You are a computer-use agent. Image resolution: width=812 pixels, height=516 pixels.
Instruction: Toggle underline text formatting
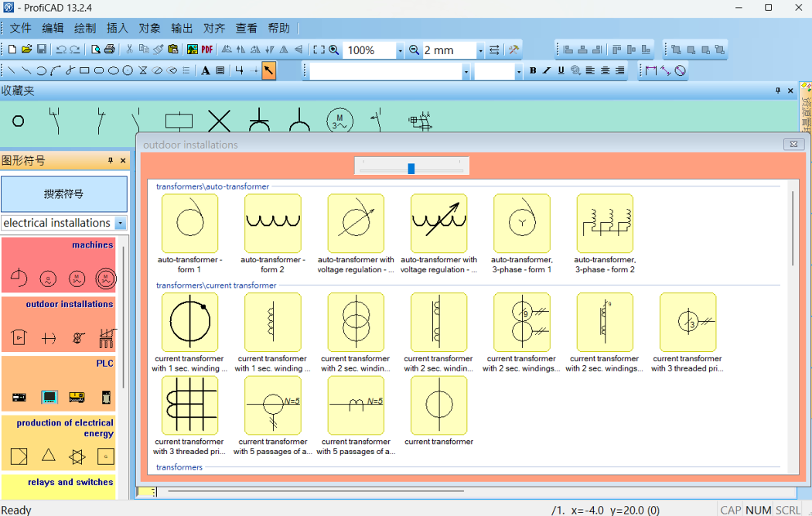(561, 71)
